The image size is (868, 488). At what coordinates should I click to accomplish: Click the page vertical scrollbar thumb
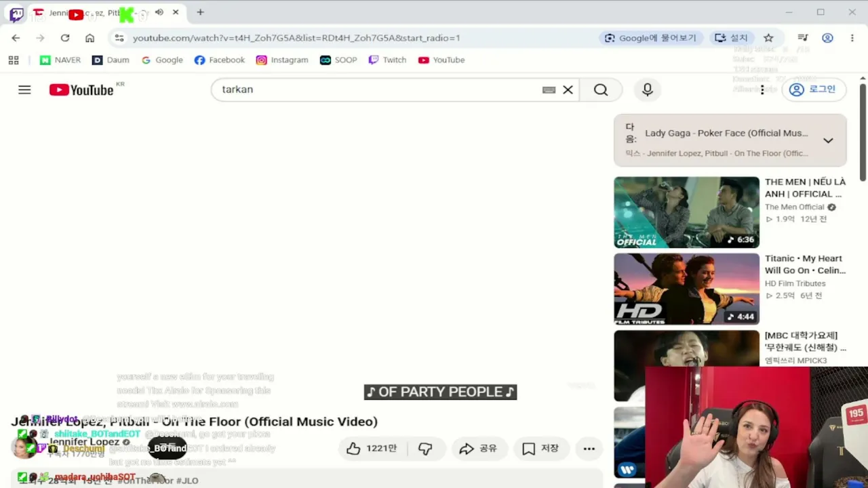863,132
